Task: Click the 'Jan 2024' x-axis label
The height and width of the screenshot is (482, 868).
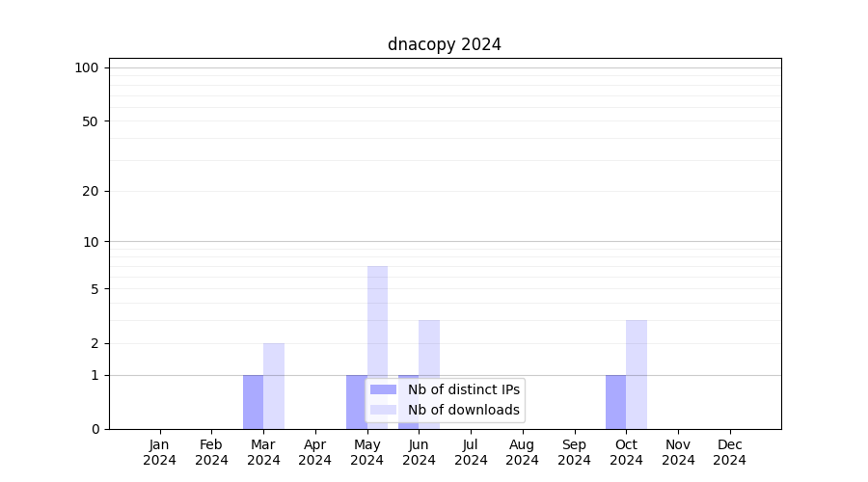Action: click(159, 452)
